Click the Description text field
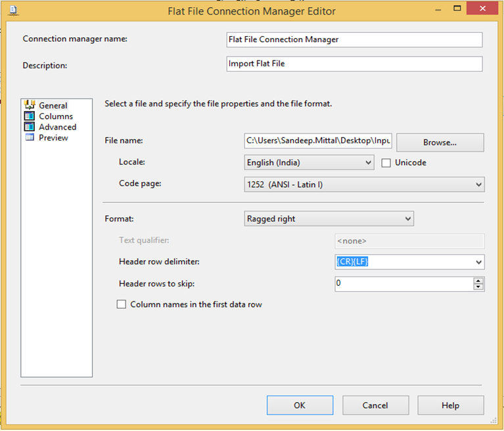This screenshot has height=431, width=504. [354, 64]
